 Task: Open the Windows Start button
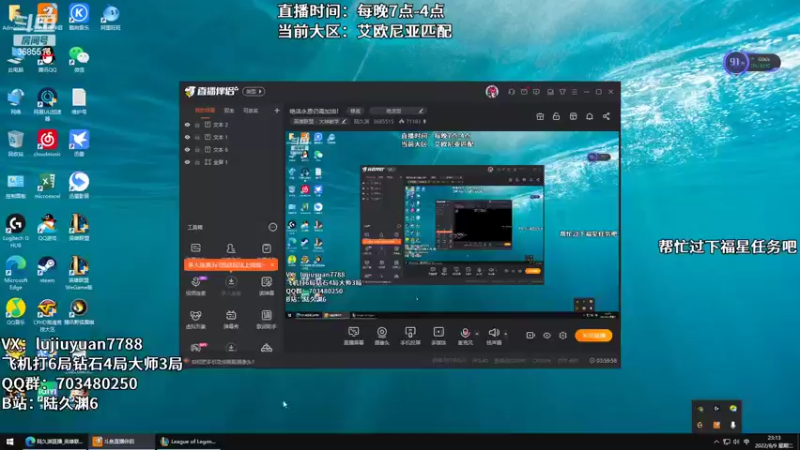point(10,441)
